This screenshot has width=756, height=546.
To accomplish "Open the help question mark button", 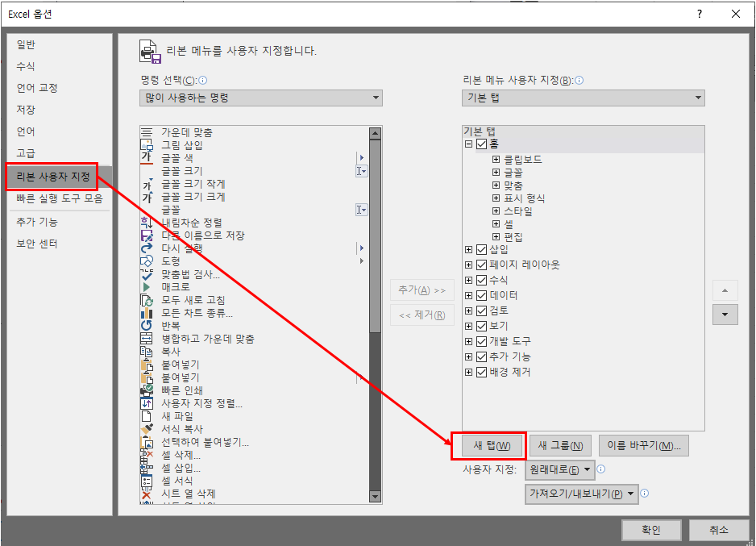I will [x=700, y=14].
